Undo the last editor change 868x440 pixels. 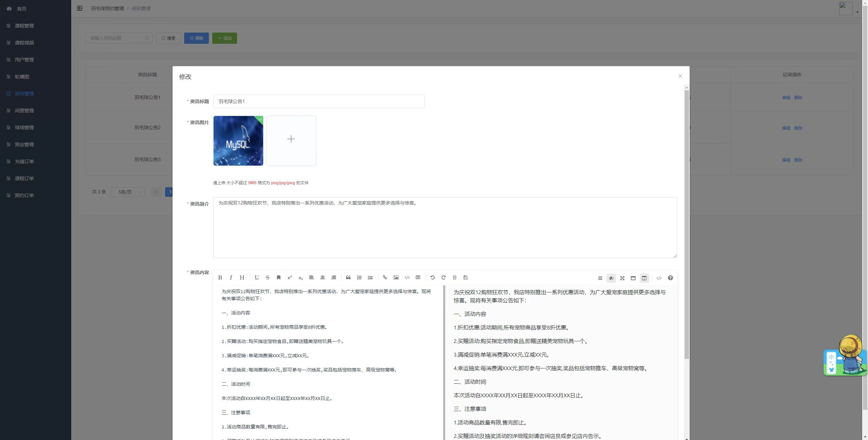[x=433, y=278]
